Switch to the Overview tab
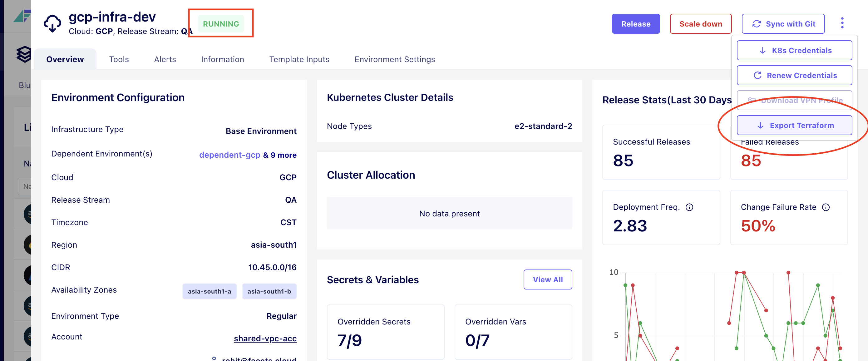 point(65,59)
